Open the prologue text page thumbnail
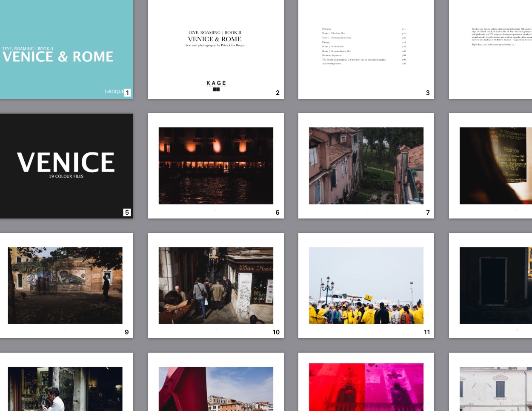 [490, 49]
